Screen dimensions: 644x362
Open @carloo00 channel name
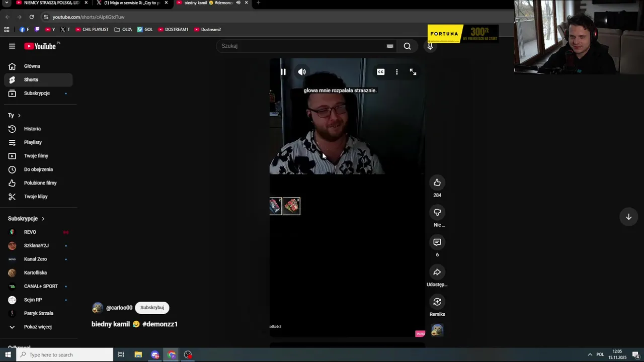119,308
